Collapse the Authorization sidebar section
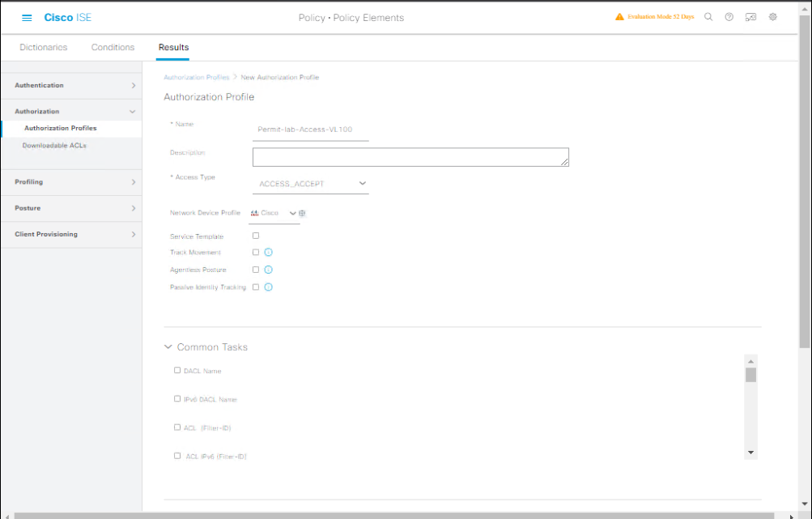 [x=71, y=112]
